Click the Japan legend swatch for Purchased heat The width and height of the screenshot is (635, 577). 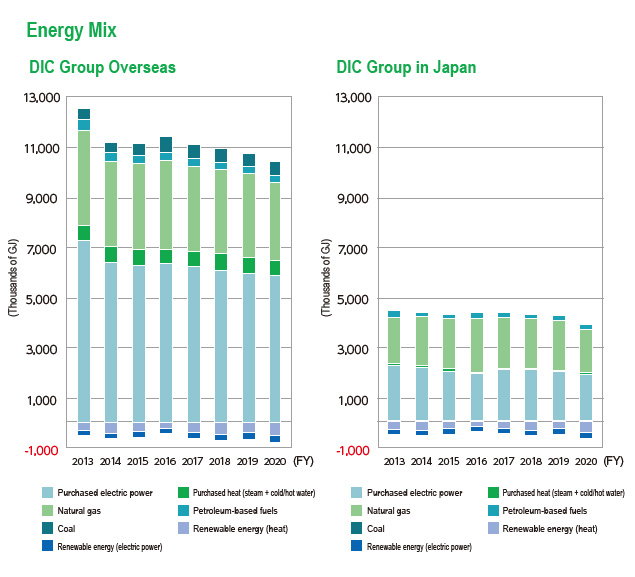[493, 492]
